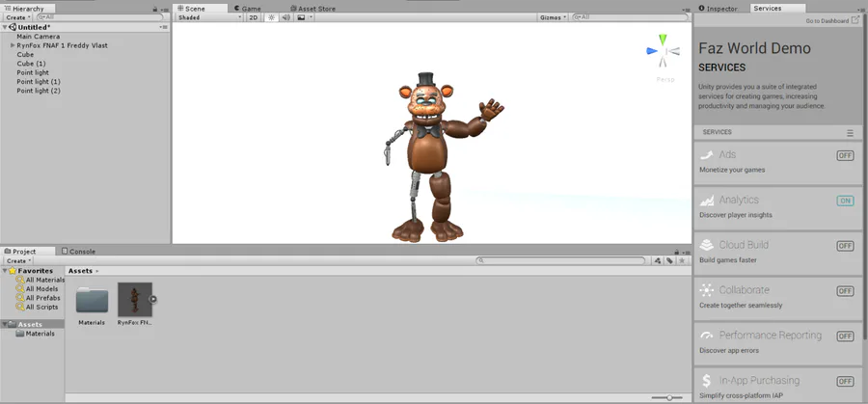Screen dimensions: 868x404
Task: Expand RynFox FNAF 1 Freddy Vlast object
Action: point(13,45)
